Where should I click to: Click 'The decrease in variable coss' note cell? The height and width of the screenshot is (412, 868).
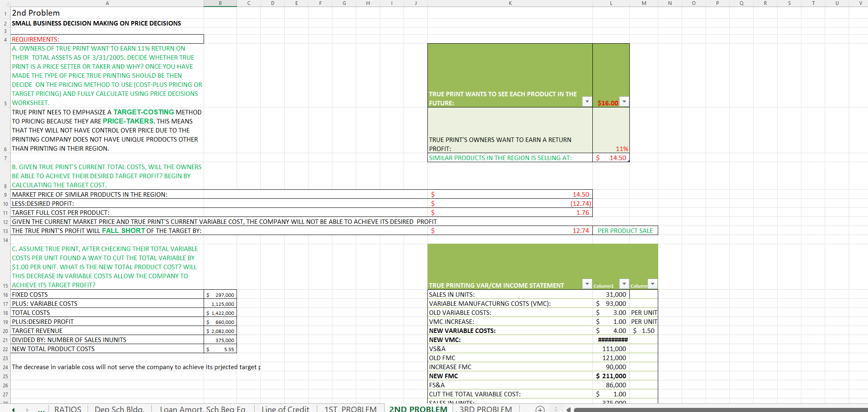click(107, 367)
